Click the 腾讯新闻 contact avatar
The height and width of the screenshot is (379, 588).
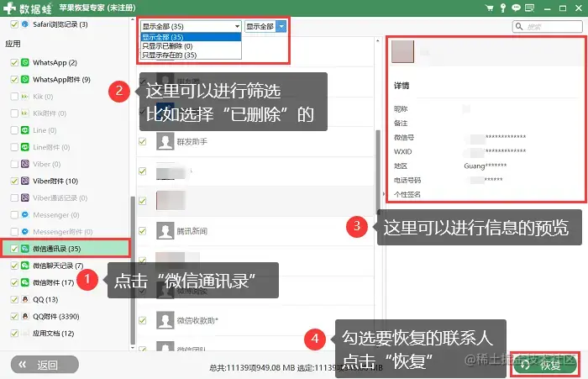pyautogui.click(x=165, y=231)
